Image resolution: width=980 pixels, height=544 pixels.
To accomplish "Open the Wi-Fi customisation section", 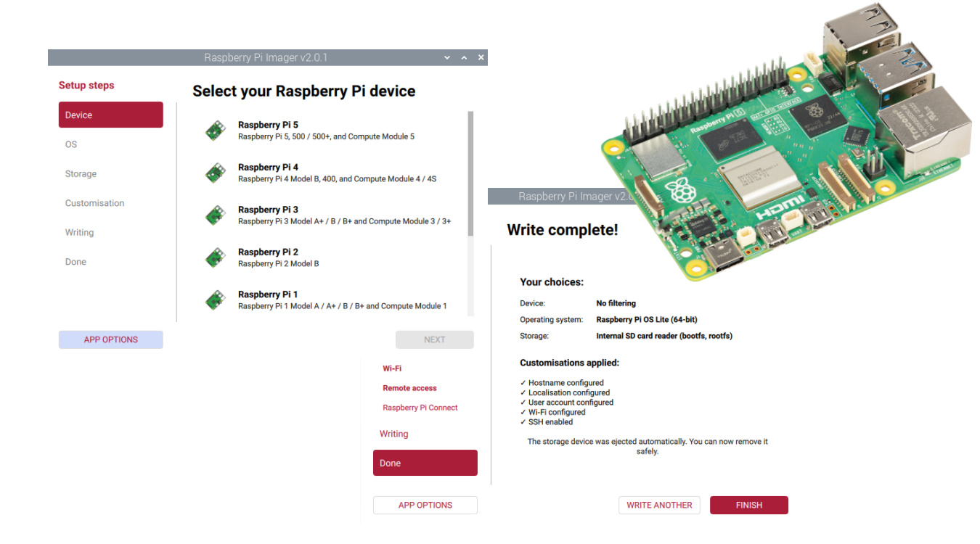I will point(392,368).
